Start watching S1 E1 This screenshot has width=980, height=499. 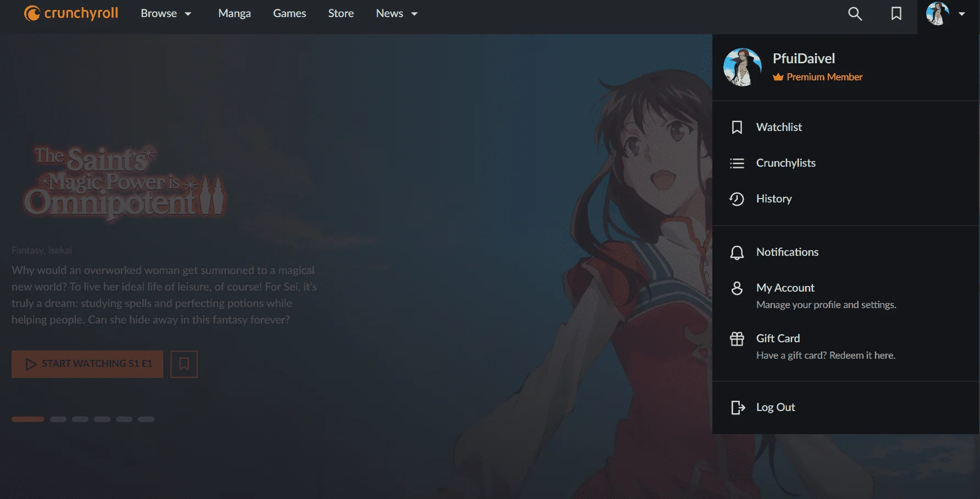click(87, 364)
